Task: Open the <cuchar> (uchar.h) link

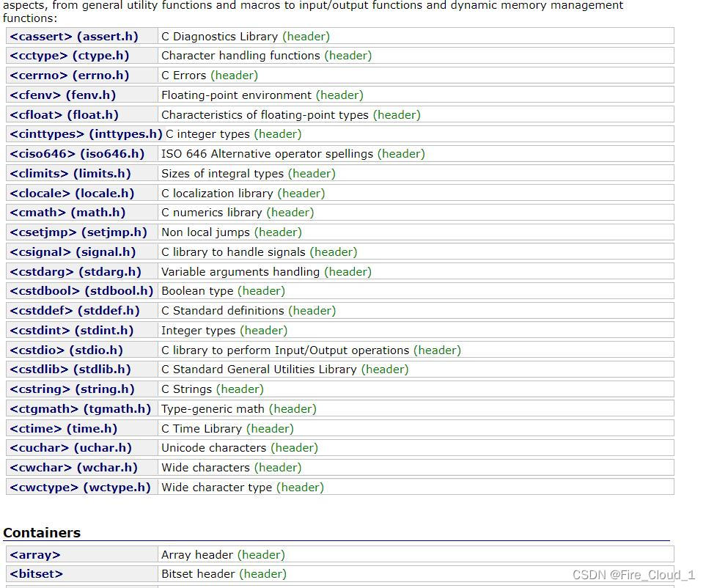Action: click(x=70, y=448)
